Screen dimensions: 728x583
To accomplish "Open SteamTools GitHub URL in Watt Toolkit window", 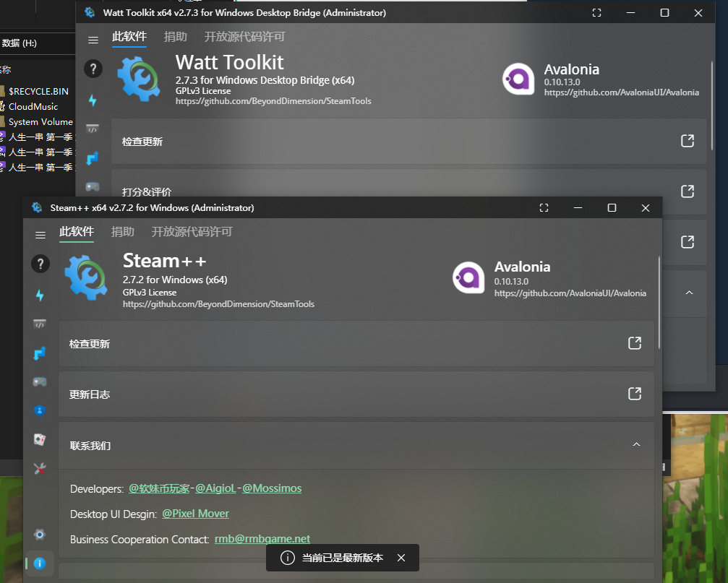I will [273, 101].
